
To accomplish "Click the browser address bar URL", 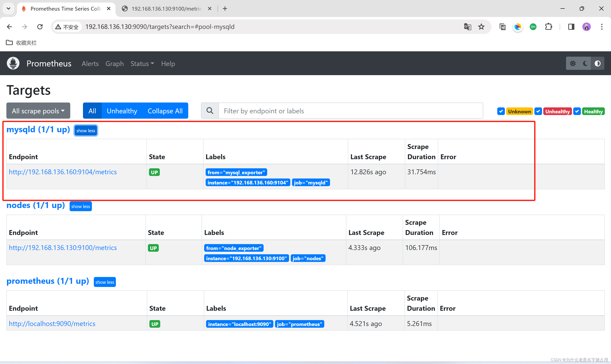I will coord(160,27).
